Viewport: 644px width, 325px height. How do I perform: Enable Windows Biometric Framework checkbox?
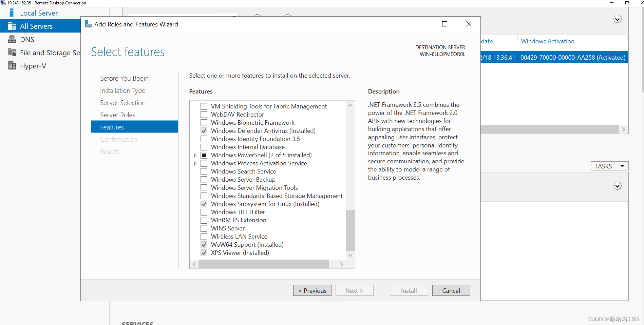tap(204, 123)
